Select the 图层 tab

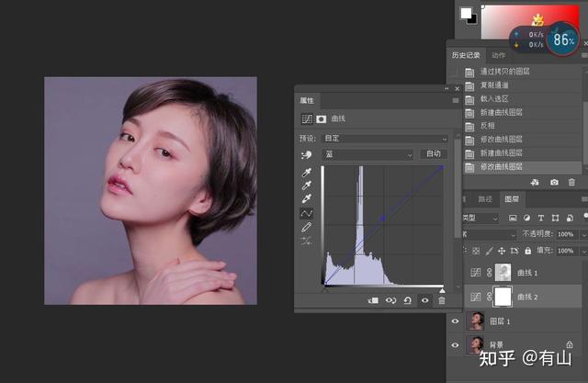[x=512, y=199]
